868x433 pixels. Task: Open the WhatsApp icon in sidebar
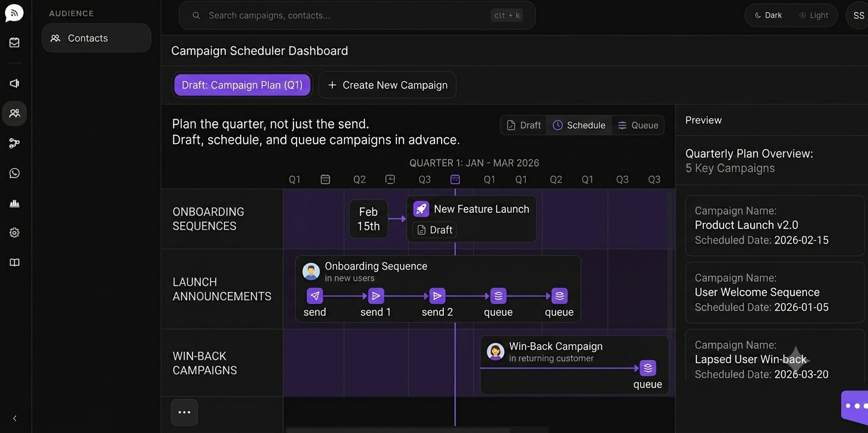coord(14,173)
